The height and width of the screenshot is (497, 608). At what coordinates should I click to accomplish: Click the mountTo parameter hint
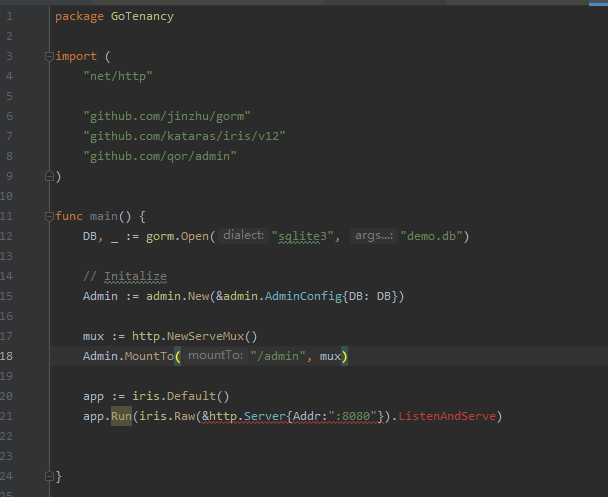(215, 355)
